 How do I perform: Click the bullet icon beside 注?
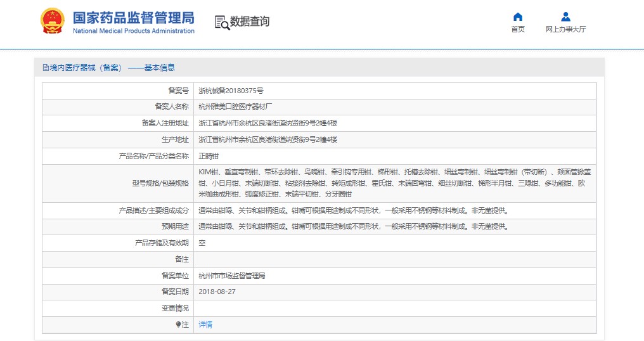click(x=179, y=325)
